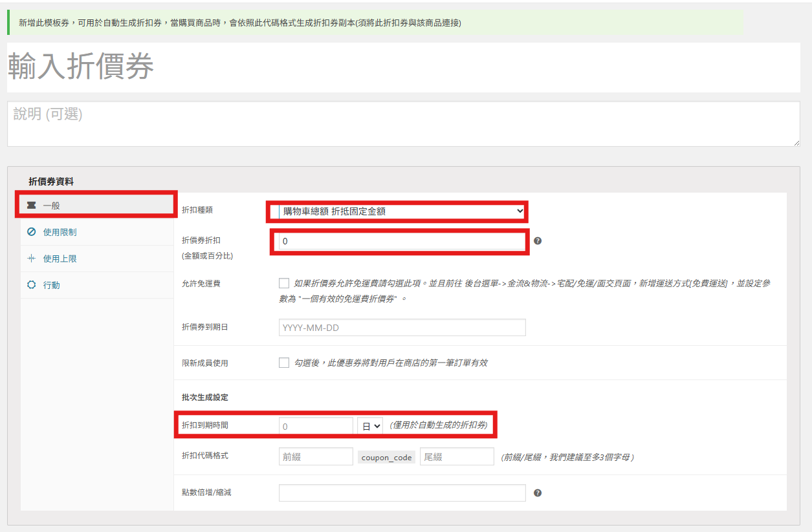Click help icon next to 點數倍增/縮減 field
The image size is (812, 532).
point(538,493)
